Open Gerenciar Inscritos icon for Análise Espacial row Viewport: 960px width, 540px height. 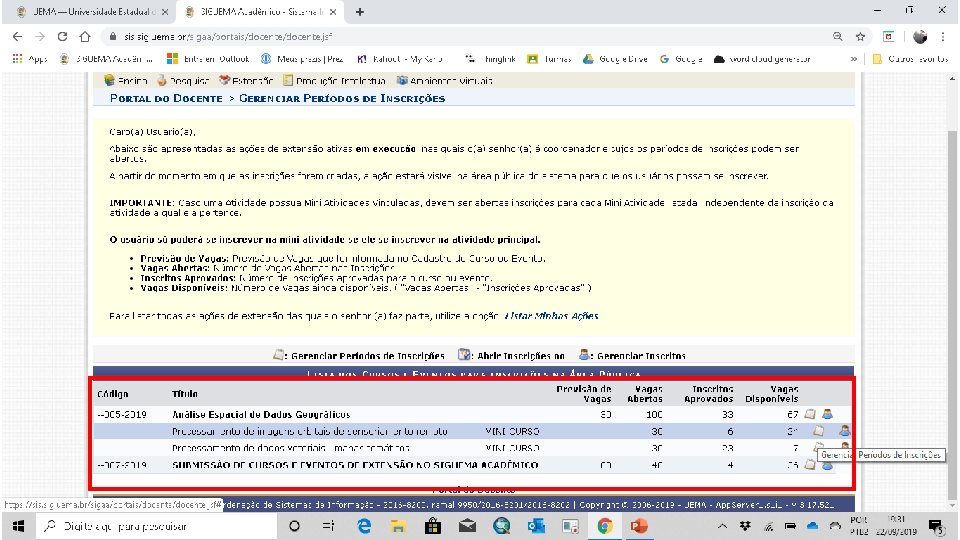pyautogui.click(x=827, y=414)
